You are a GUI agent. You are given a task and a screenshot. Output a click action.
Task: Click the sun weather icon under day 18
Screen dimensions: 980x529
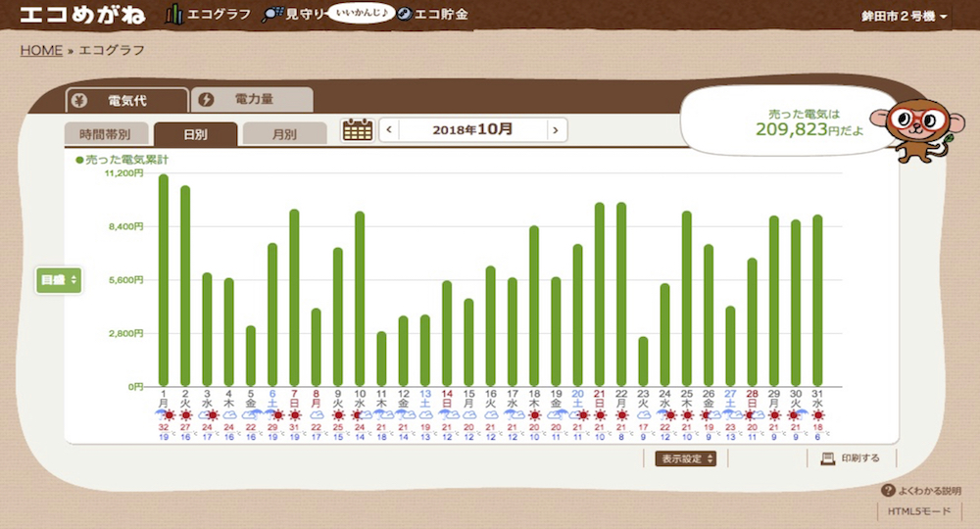click(x=534, y=415)
